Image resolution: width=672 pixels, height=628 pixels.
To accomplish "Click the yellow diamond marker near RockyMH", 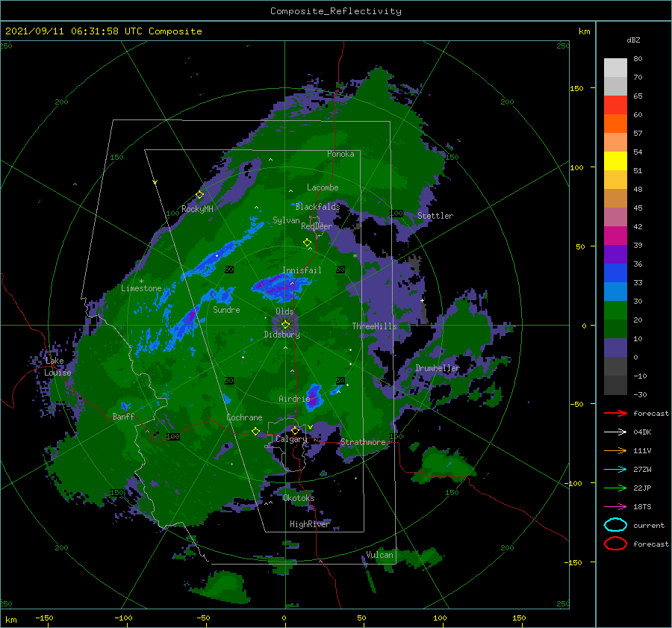I will [x=199, y=195].
